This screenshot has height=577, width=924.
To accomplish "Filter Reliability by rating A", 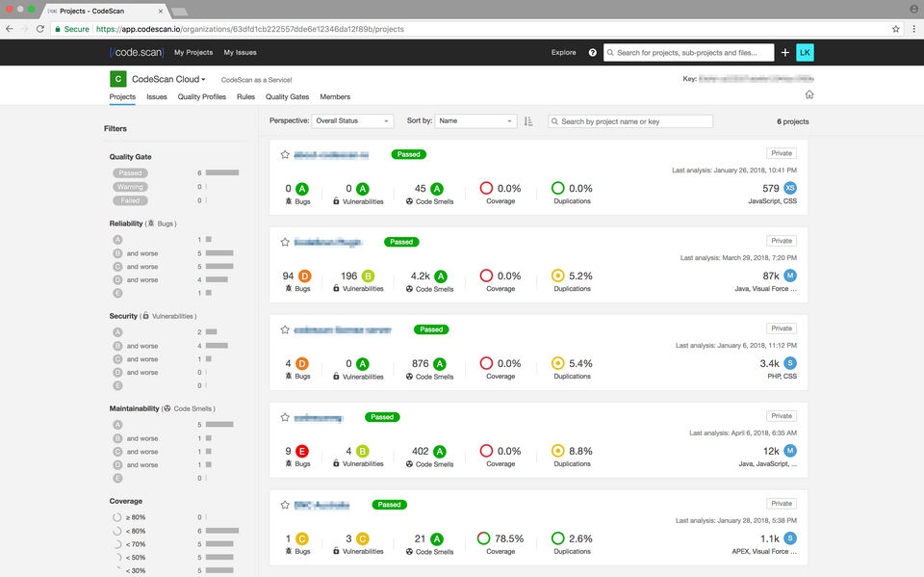I will 117,240.
